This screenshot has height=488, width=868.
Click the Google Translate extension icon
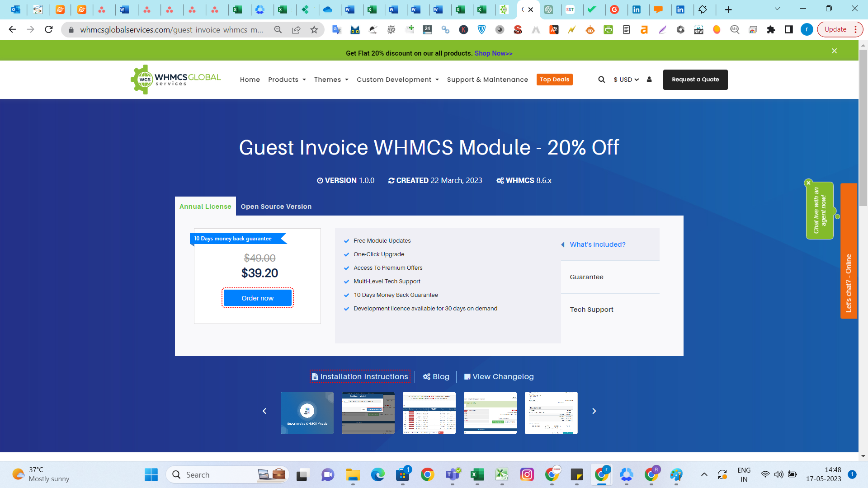(x=337, y=30)
